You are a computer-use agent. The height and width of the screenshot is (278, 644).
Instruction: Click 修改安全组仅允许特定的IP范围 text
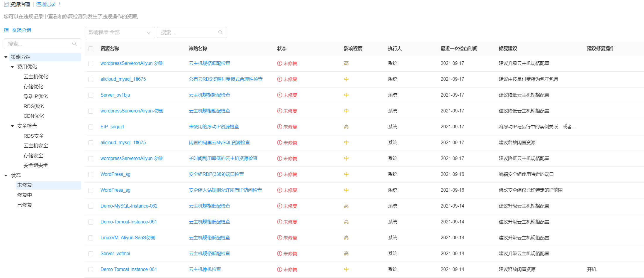coord(531,190)
